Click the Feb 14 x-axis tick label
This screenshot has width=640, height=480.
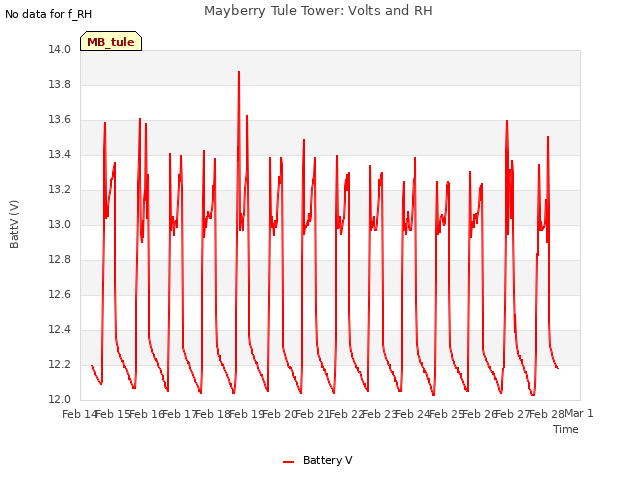coord(80,414)
